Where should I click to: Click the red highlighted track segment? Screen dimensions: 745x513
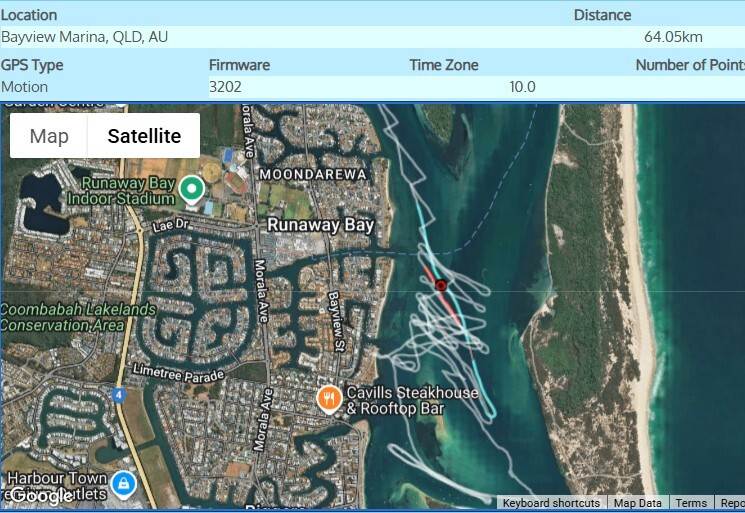pyautogui.click(x=441, y=295)
